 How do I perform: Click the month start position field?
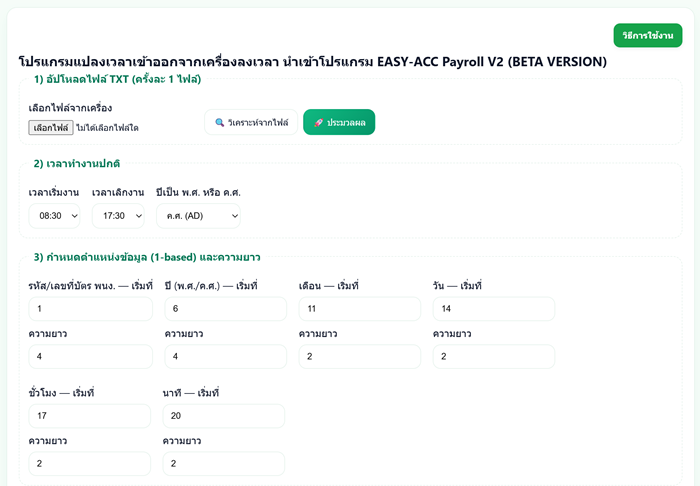click(x=359, y=309)
